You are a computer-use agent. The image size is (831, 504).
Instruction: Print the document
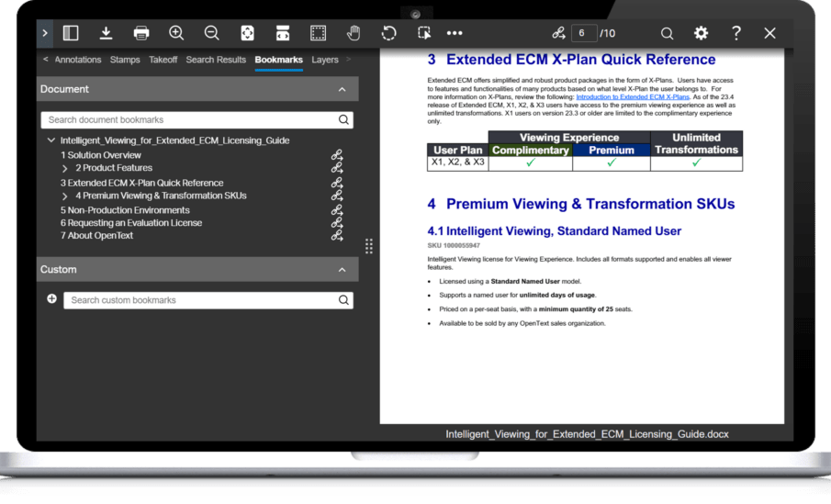pyautogui.click(x=141, y=33)
